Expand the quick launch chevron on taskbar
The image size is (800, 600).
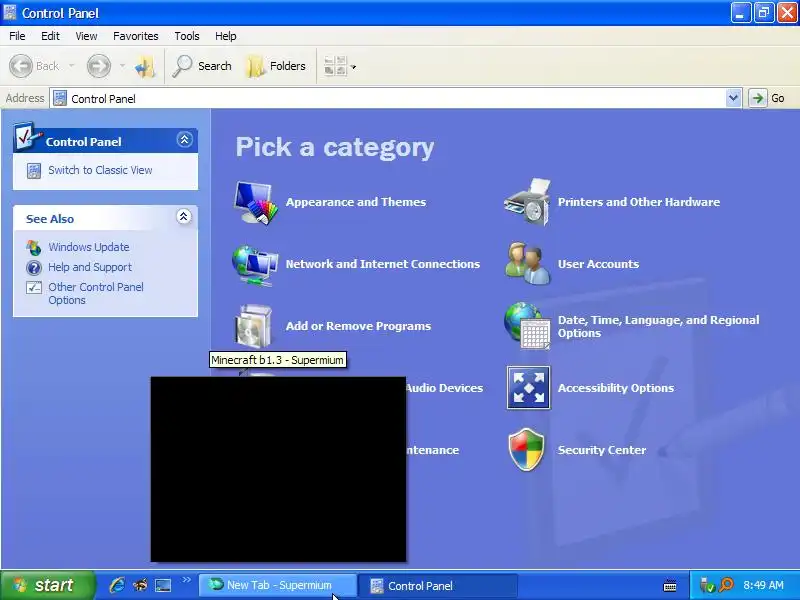pos(187,580)
